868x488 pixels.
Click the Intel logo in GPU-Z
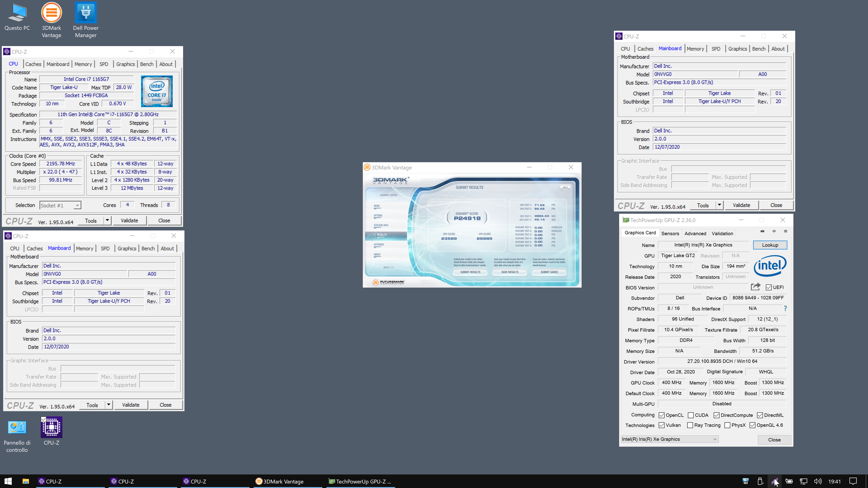770,266
